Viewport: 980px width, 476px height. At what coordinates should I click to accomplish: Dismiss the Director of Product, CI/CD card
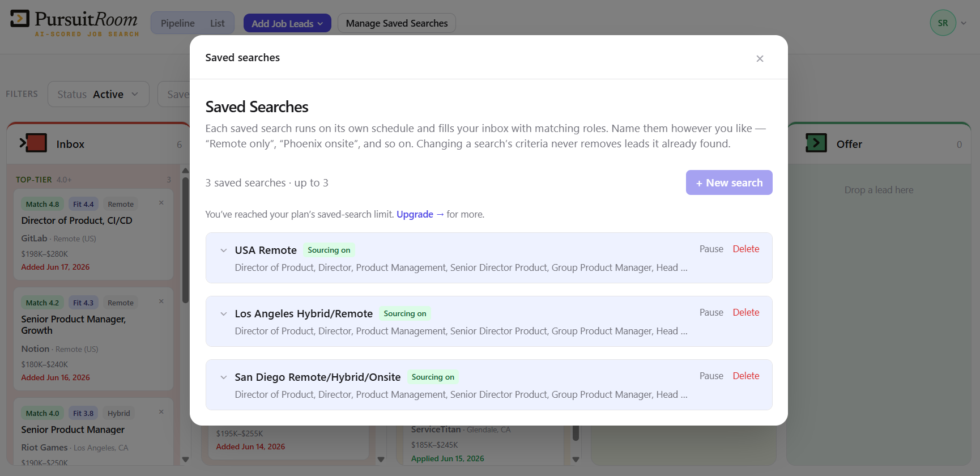click(161, 203)
